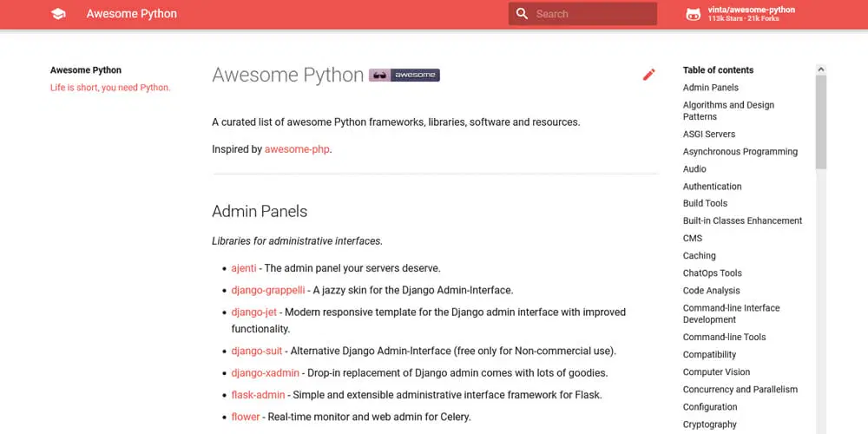Jump to Configuration in contents

[x=710, y=407]
